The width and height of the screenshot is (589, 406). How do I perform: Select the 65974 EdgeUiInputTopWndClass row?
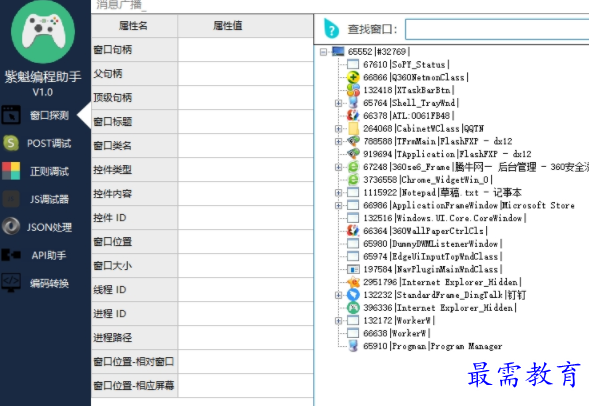tap(432, 257)
